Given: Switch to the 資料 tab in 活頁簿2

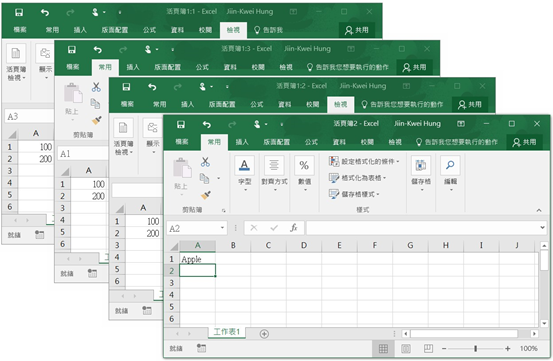Looking at the screenshot, I should tap(339, 142).
